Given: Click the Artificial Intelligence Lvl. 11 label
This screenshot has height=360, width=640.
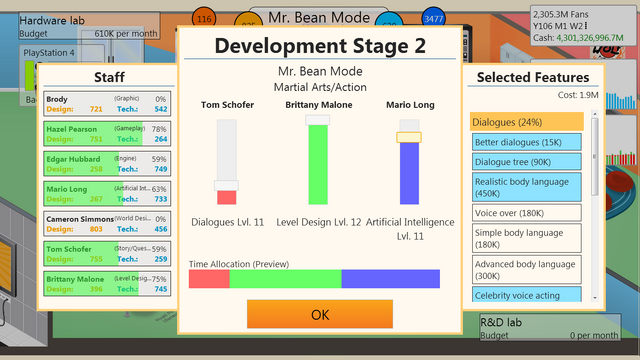Looking at the screenshot, I should pos(410,229).
